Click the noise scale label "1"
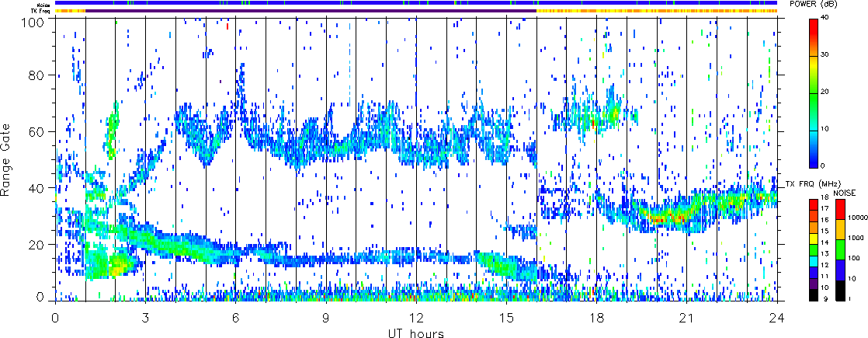The width and height of the screenshot is (868, 338). (x=849, y=298)
